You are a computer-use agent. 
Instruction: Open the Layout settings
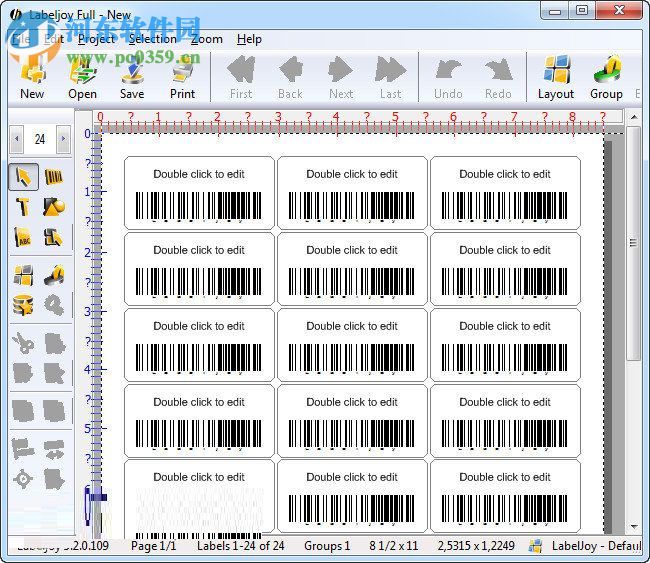(x=556, y=78)
